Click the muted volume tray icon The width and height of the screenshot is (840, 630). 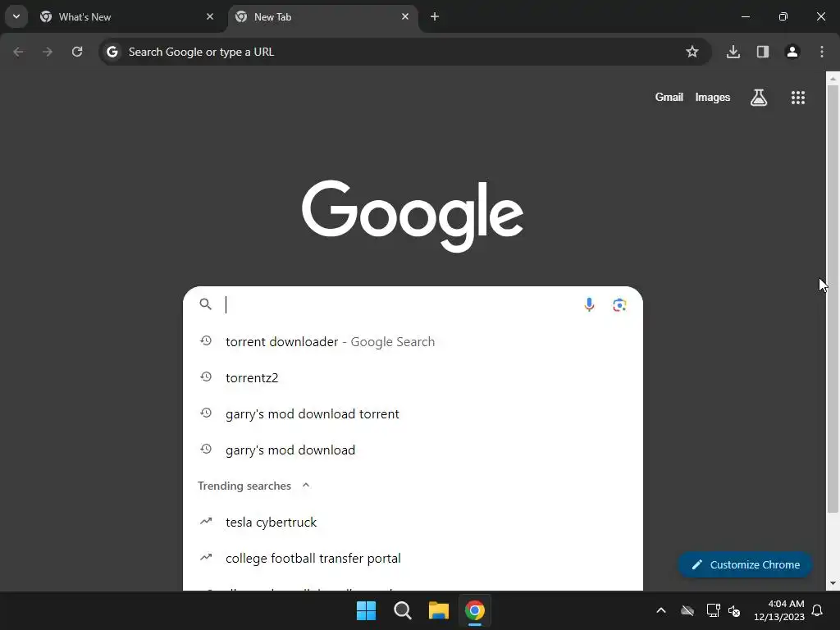coord(734,610)
